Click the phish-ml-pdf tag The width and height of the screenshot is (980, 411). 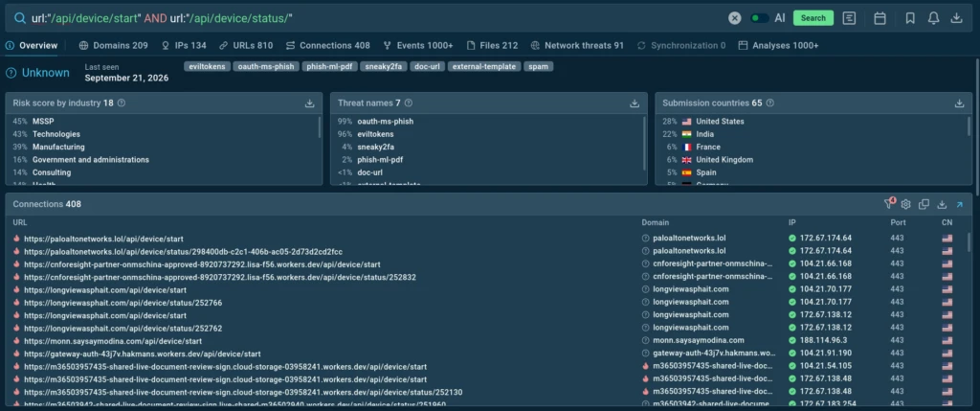pyautogui.click(x=329, y=66)
